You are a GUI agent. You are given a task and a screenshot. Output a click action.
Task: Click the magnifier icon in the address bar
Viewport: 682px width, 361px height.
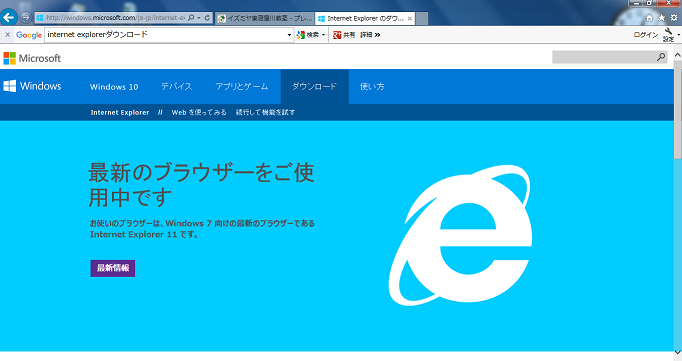[x=191, y=18]
